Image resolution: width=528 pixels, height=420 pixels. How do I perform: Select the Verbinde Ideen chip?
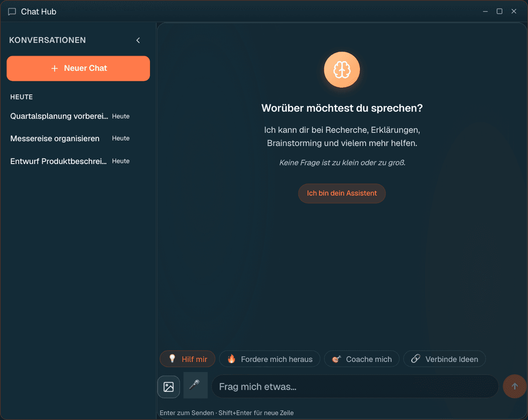click(444, 359)
